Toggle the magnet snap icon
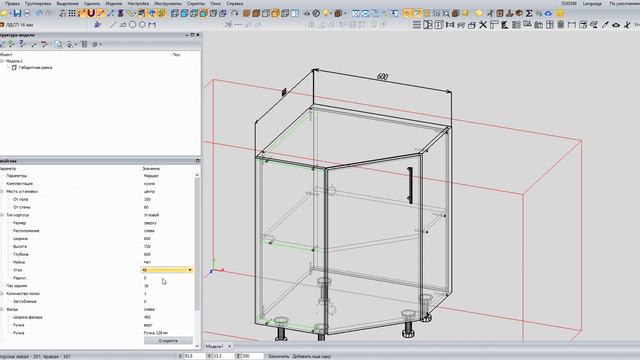 [91, 13]
